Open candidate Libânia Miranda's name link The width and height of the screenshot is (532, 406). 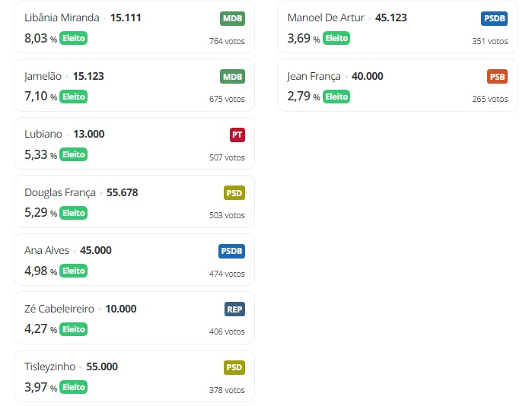coord(62,17)
